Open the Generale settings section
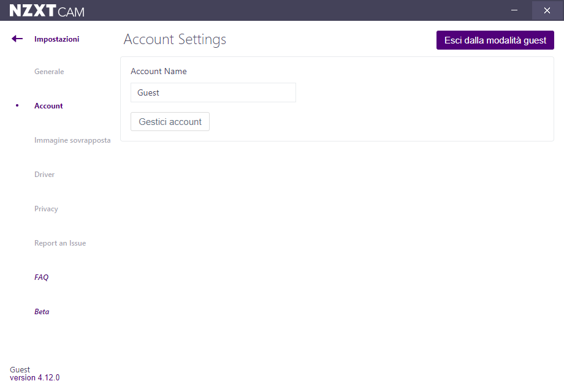Screen dimensions: 564x392 (x=49, y=72)
